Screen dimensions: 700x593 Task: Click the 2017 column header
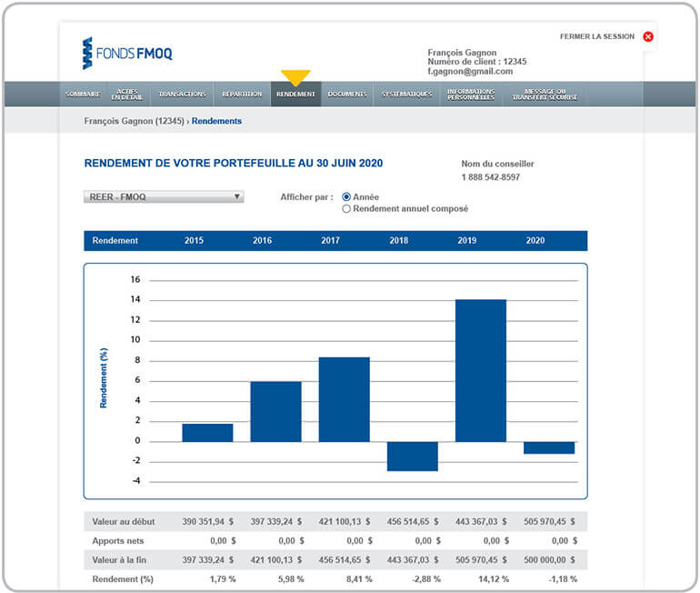click(330, 241)
